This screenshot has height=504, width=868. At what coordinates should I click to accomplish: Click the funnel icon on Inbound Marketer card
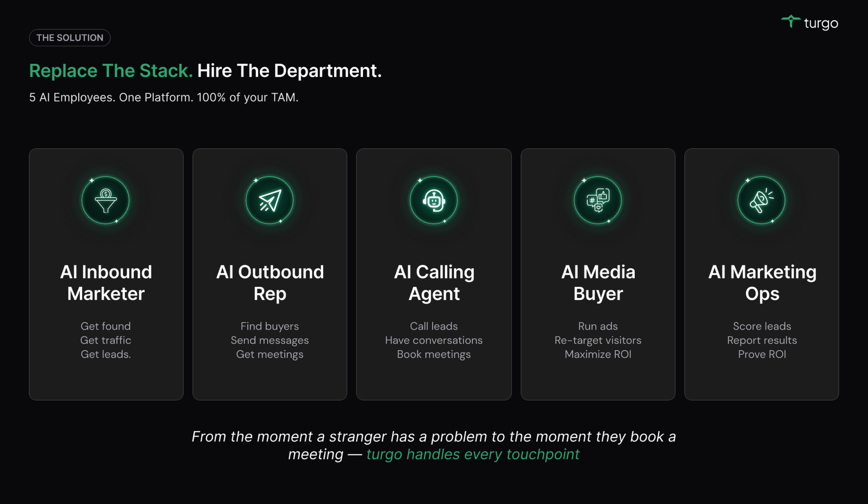point(105,200)
